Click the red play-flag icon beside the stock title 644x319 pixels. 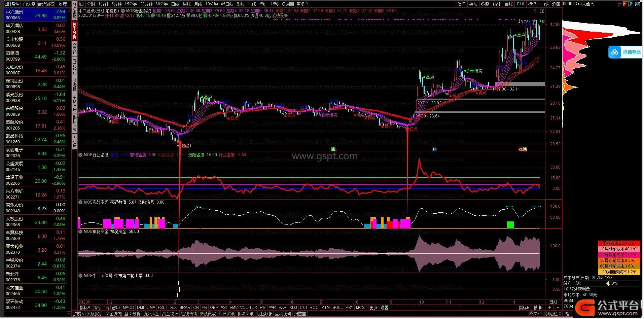click(625, 4)
